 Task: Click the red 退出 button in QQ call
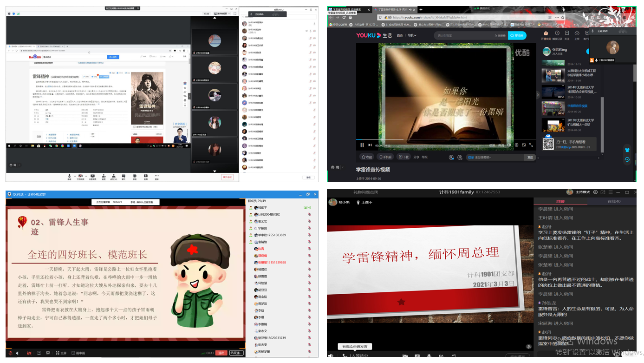[221, 353]
